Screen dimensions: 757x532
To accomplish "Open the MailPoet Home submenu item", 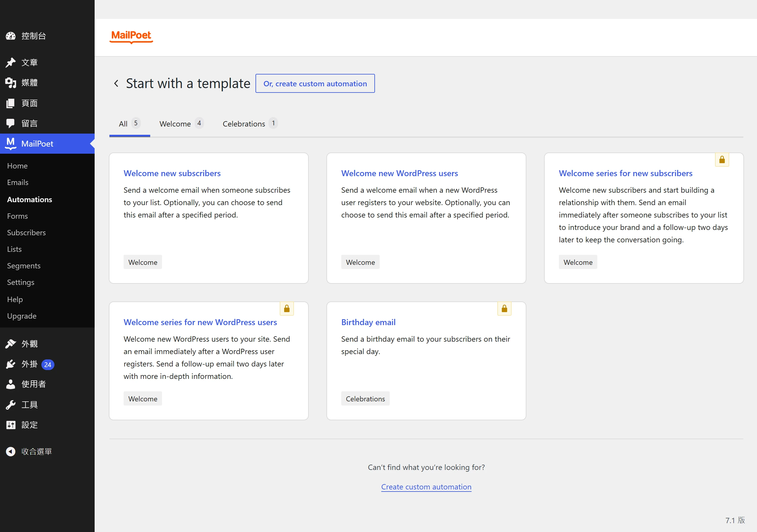I will [x=17, y=166].
